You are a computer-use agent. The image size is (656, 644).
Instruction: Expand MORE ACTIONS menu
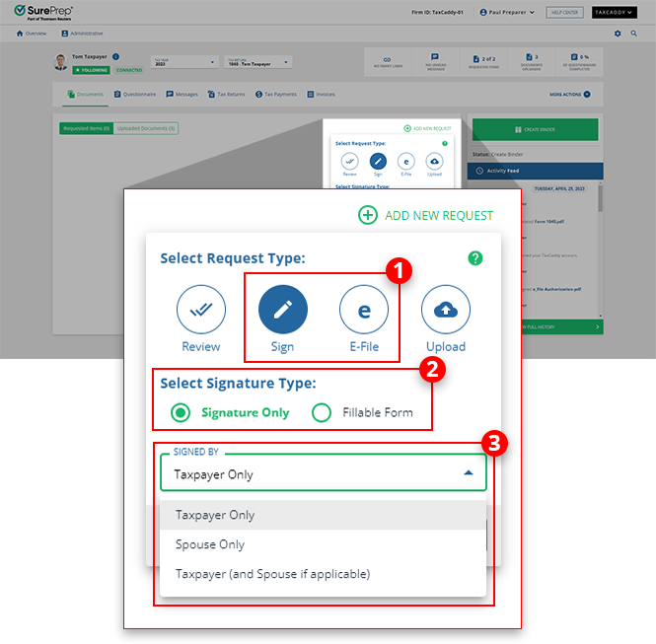tap(570, 94)
